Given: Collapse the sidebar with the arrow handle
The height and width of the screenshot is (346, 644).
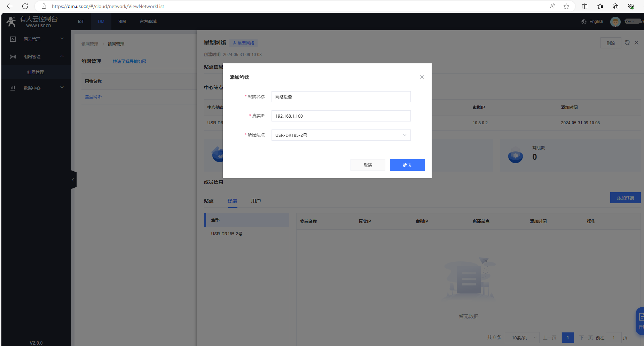Looking at the screenshot, I should coord(73,180).
